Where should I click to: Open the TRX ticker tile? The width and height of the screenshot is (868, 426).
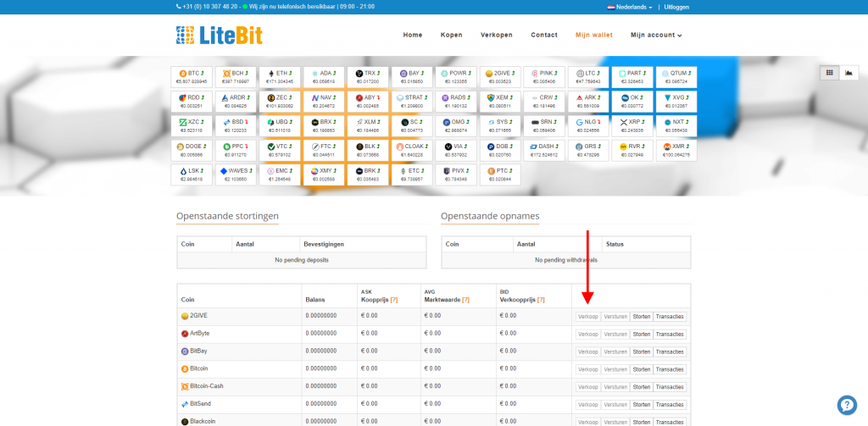(368, 77)
